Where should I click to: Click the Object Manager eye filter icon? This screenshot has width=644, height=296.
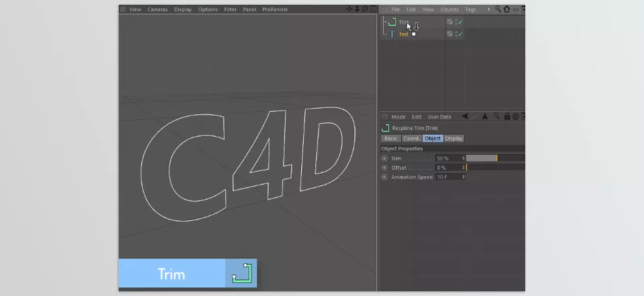click(x=515, y=9)
